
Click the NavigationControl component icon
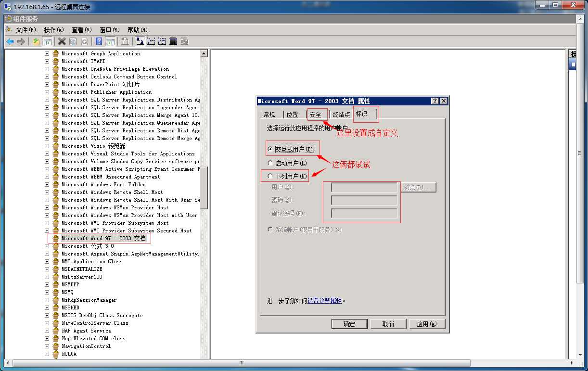[56, 346]
